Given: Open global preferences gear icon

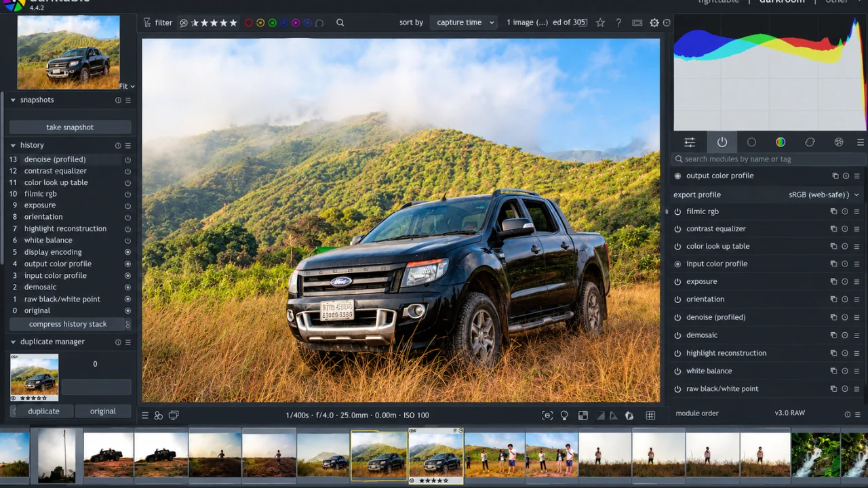Looking at the screenshot, I should [654, 22].
